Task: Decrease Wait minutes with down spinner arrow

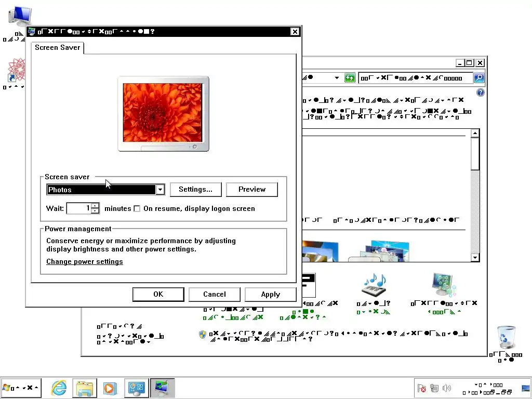Action: coord(96,211)
